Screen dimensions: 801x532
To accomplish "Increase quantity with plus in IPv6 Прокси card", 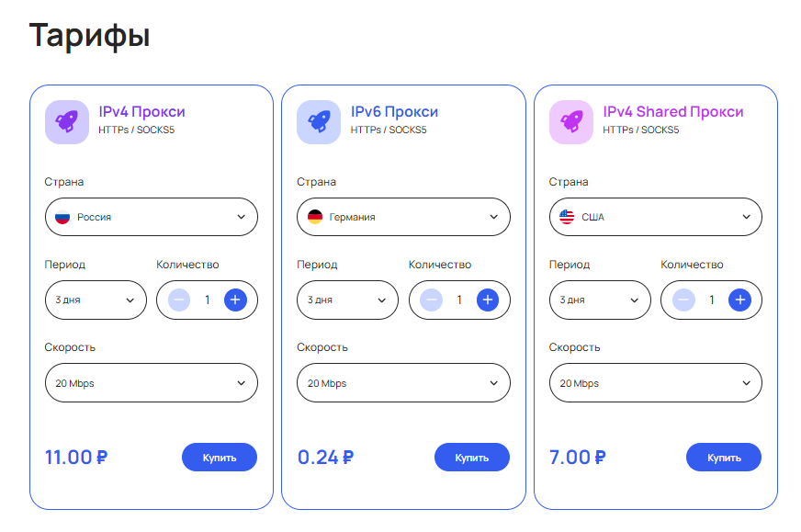I will pyautogui.click(x=488, y=300).
